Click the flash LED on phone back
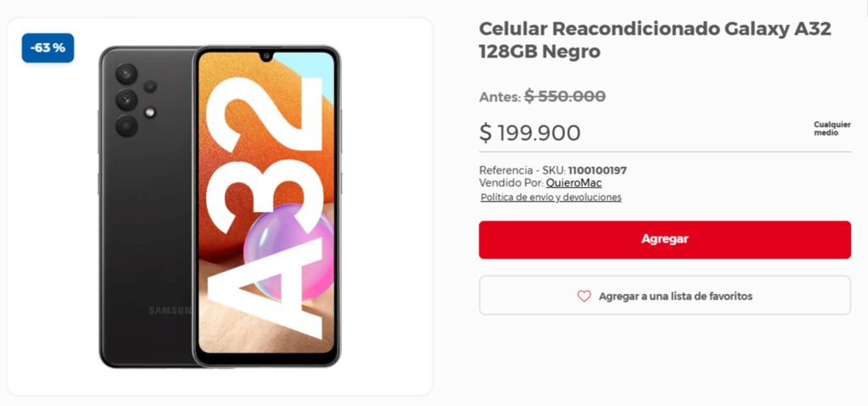This screenshot has height=406, width=868. 149,112
